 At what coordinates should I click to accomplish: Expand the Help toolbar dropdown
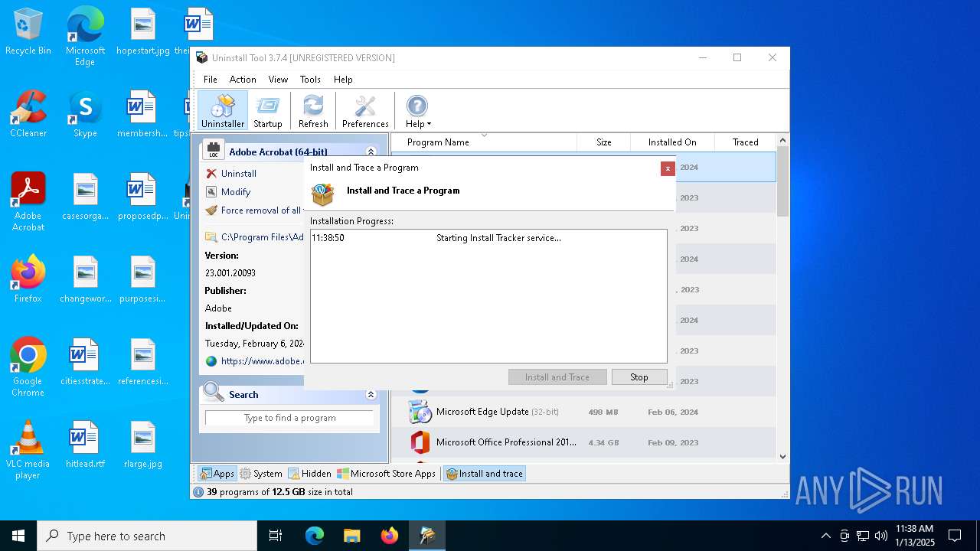[x=417, y=111]
